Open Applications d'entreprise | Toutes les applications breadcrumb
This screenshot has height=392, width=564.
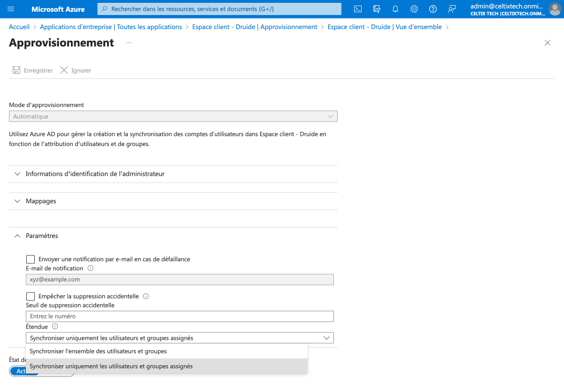pos(111,27)
